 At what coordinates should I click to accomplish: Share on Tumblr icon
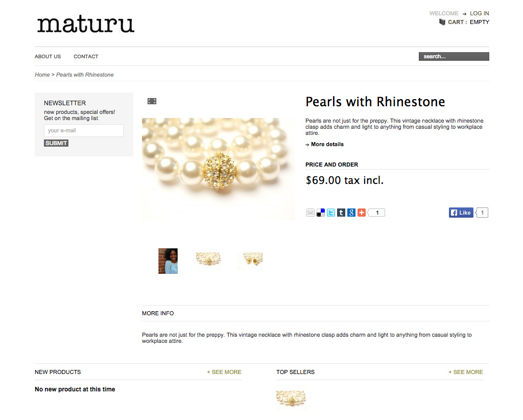tap(341, 213)
